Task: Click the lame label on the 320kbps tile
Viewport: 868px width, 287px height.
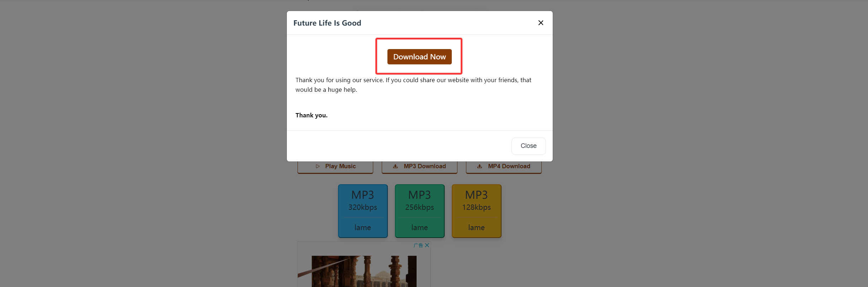Action: pyautogui.click(x=363, y=228)
